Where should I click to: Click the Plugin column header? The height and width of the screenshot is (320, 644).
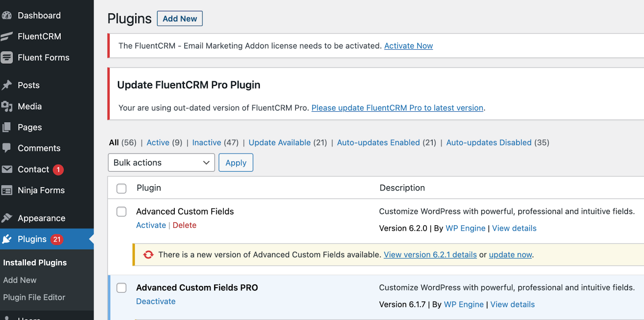[149, 188]
